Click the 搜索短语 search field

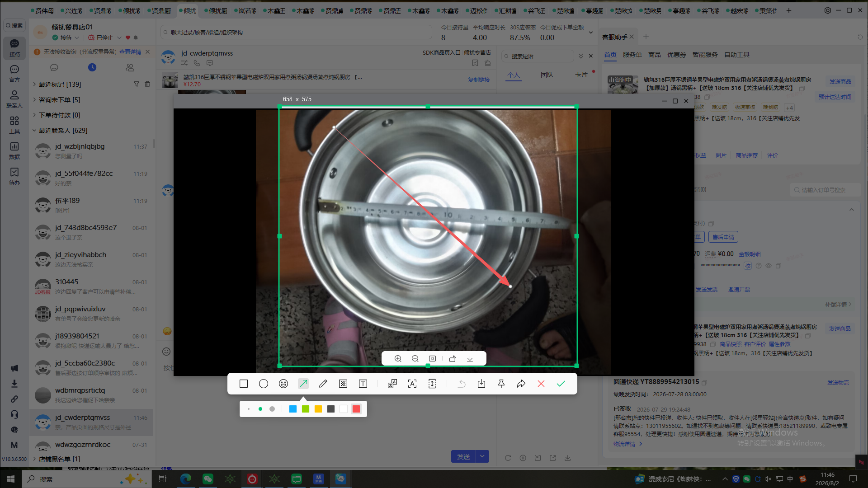click(537, 56)
